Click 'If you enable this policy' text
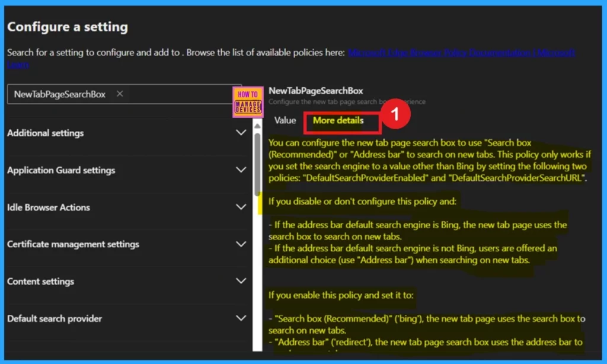The image size is (607, 364). [341, 295]
